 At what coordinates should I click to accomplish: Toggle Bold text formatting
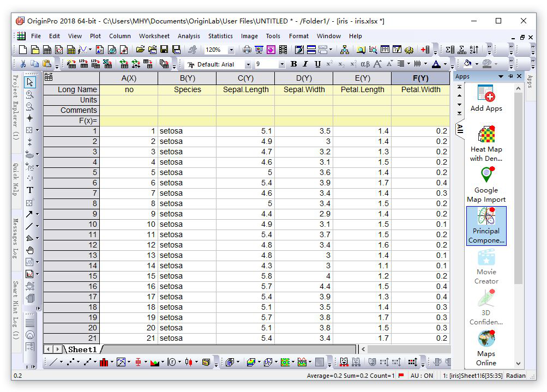(294, 64)
